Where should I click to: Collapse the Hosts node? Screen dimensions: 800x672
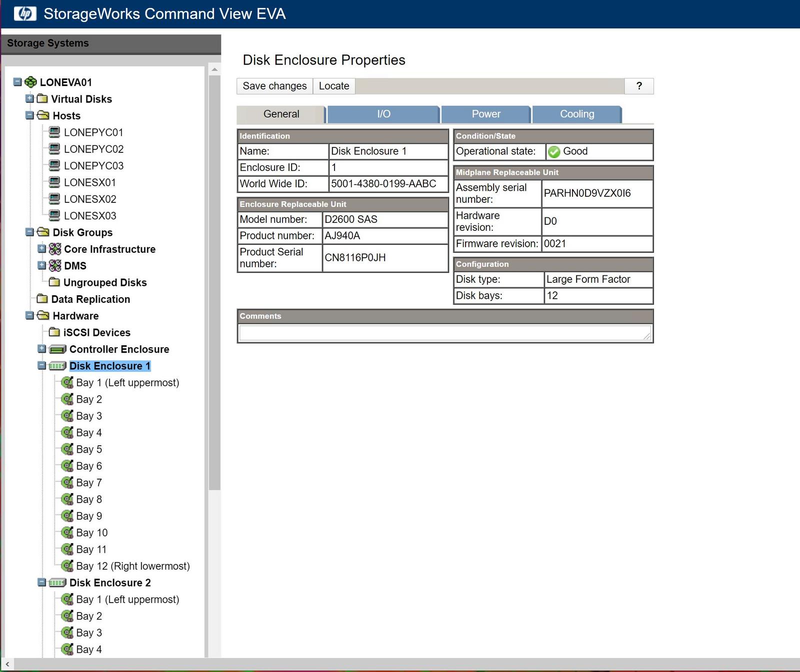click(x=29, y=115)
